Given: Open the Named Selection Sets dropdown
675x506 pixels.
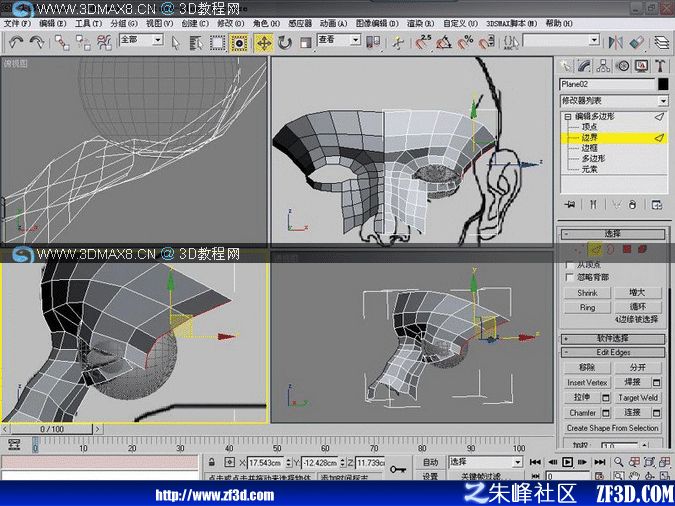Looking at the screenshot, I should coord(561,40).
